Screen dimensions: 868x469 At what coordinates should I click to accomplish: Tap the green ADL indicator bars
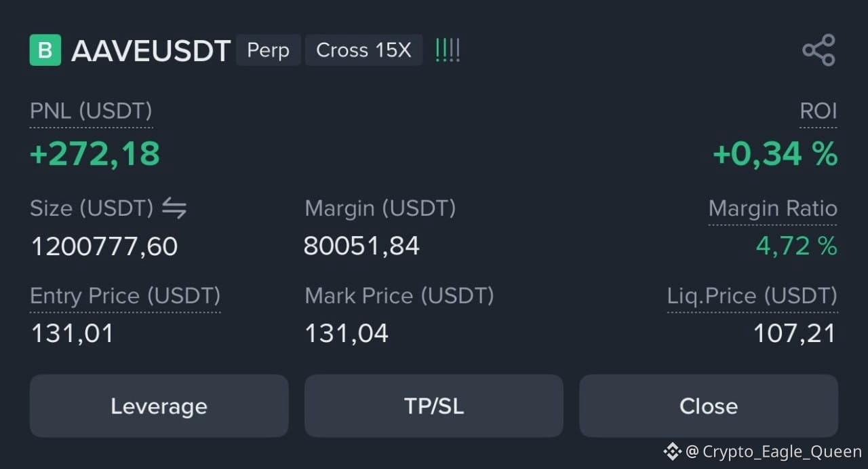(448, 50)
